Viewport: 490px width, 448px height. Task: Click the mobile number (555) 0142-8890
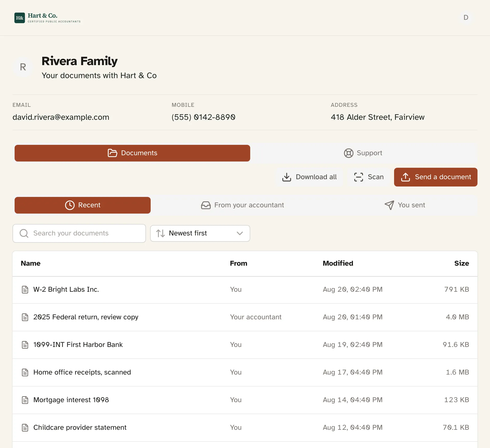pyautogui.click(x=204, y=117)
